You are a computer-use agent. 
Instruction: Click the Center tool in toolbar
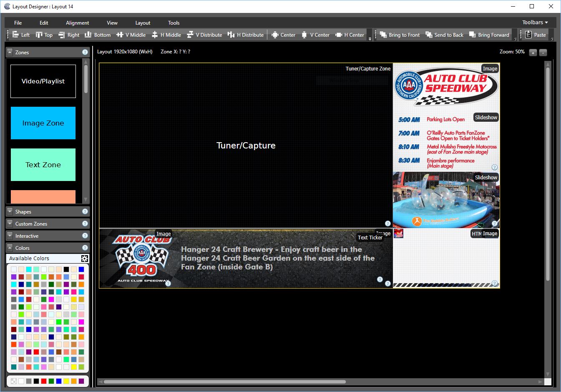point(284,35)
